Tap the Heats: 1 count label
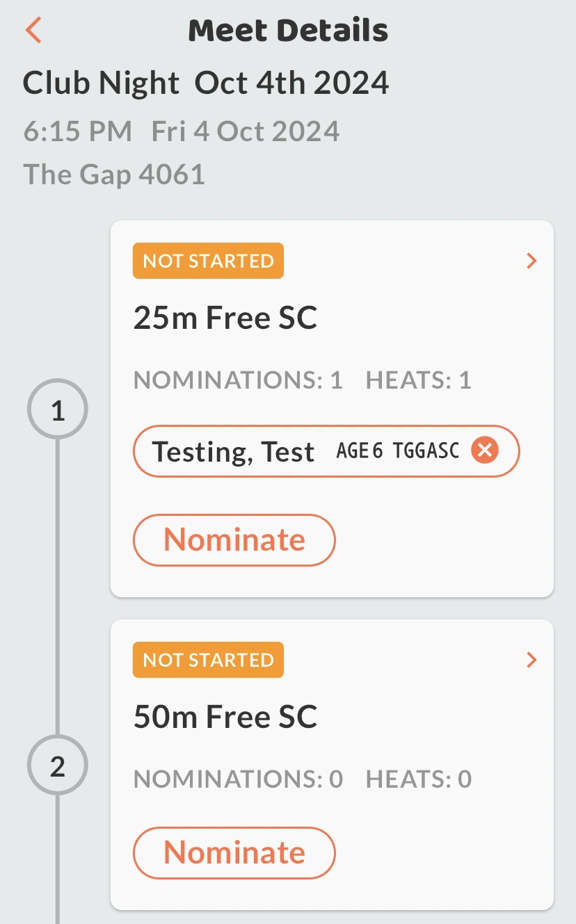 (x=418, y=380)
